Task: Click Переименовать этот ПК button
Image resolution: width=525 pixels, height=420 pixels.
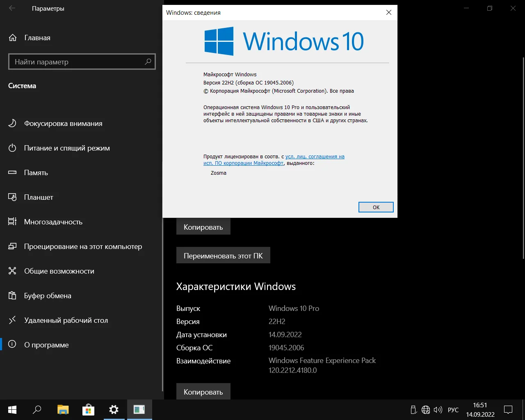Action: tap(223, 256)
